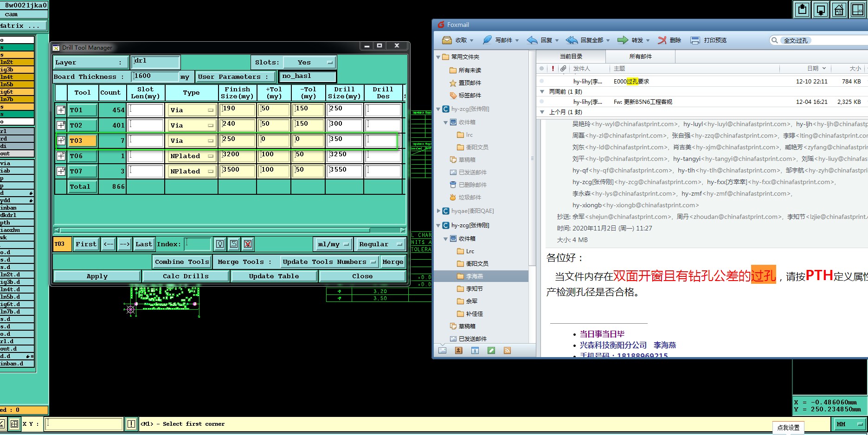
Task: Switch to 当前目录 search tab
Action: (x=571, y=57)
